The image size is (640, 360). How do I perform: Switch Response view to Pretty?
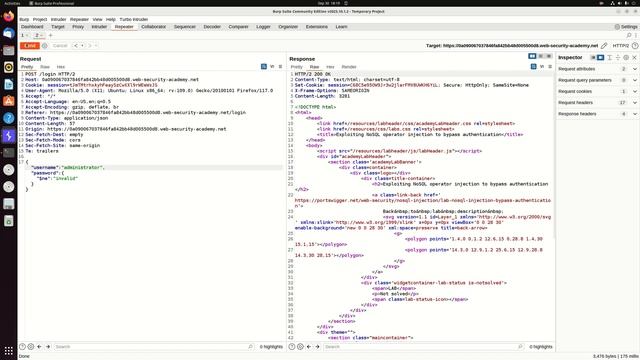(297, 67)
